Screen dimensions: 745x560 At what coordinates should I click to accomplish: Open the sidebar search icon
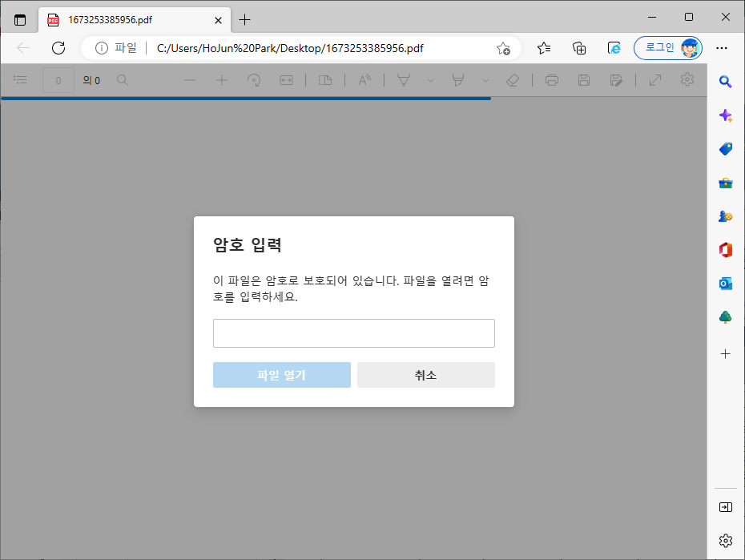click(725, 82)
